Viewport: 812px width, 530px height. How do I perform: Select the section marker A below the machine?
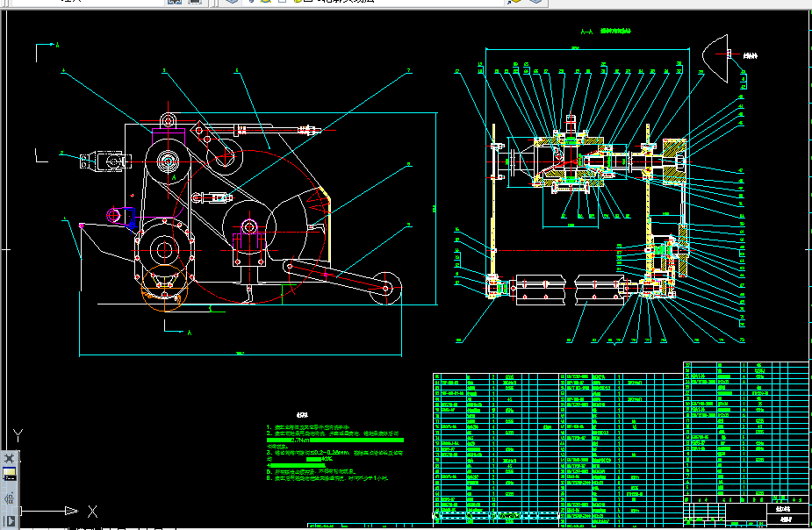pyautogui.click(x=189, y=333)
